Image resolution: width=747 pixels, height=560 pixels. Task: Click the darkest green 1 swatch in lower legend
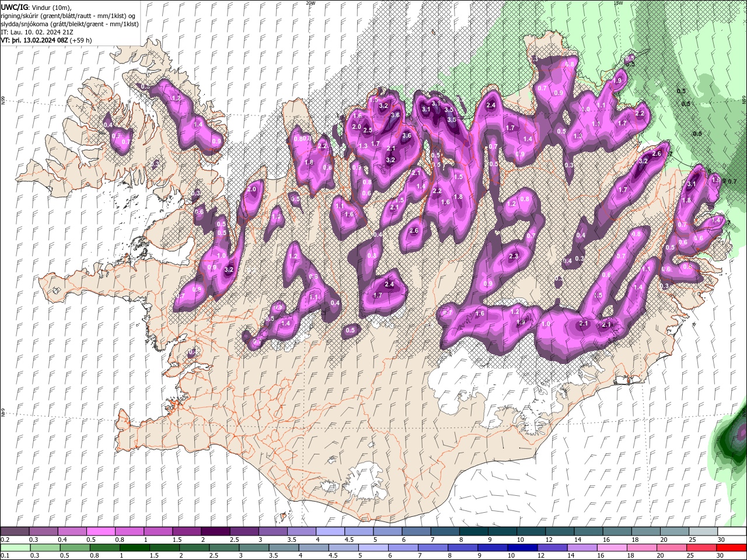[x=135, y=548]
